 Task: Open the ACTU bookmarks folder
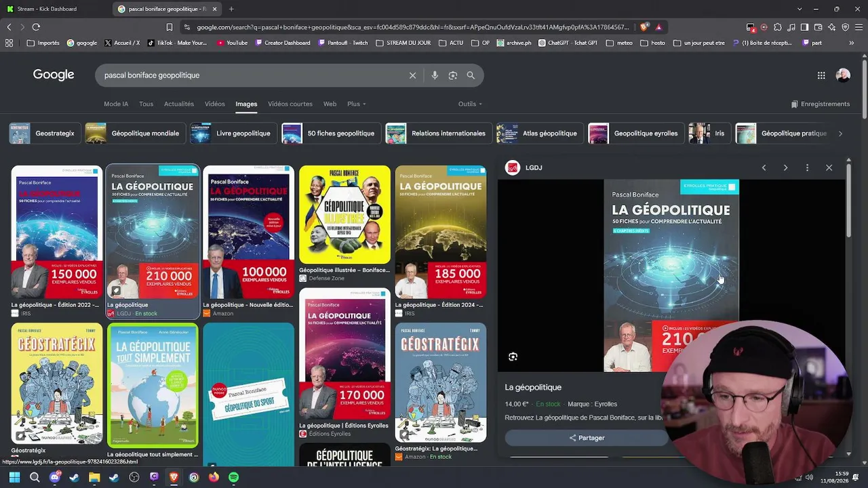[x=451, y=43]
